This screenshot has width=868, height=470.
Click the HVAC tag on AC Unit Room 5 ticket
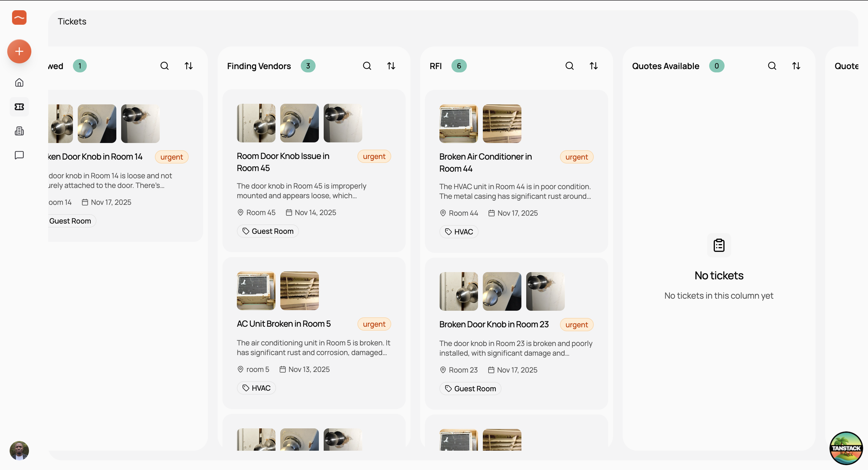pyautogui.click(x=256, y=388)
